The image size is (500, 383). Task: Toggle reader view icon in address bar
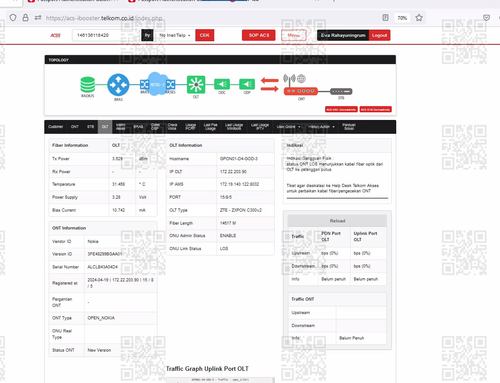(385, 18)
